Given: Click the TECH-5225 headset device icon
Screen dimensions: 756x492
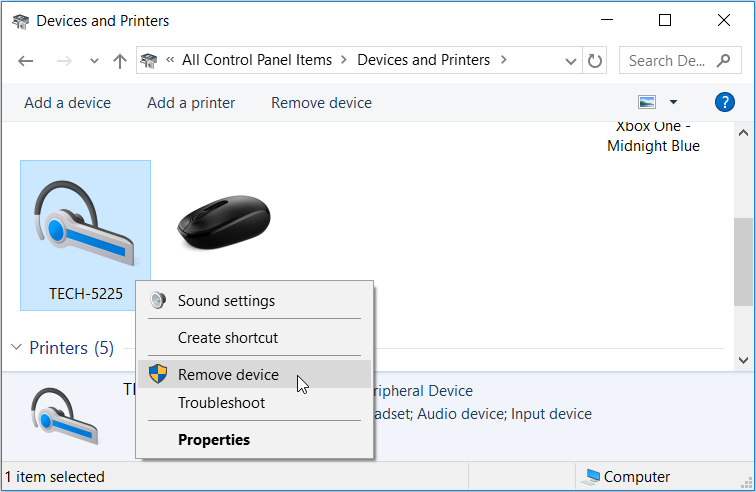Looking at the screenshot, I should pos(85,225).
